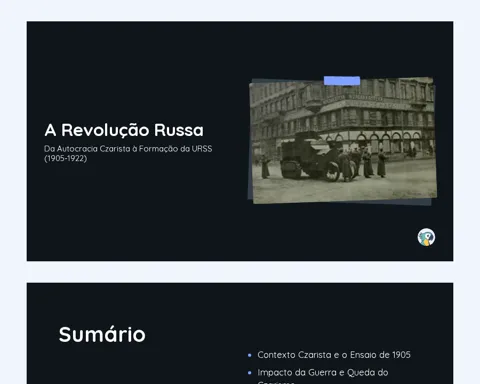This screenshot has width=480, height=384.
Task: Open 'Impacto da Guerra e Queda do' item
Action: point(323,372)
